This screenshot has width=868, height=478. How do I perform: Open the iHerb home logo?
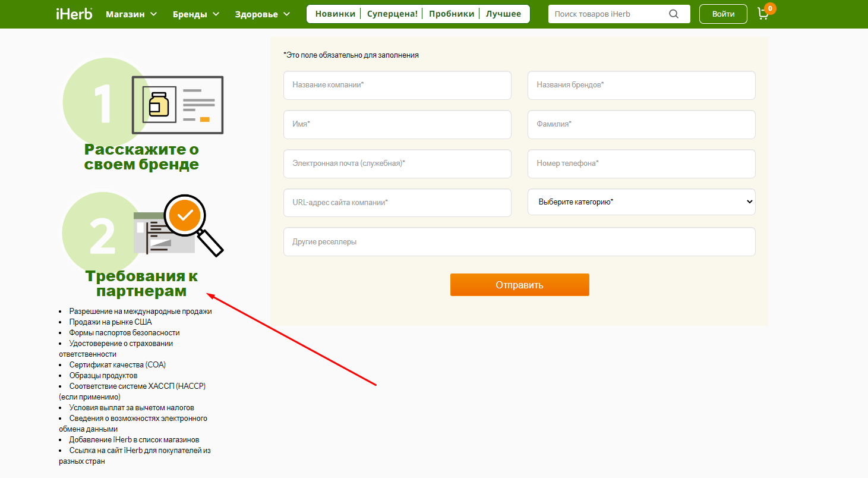pos(74,14)
